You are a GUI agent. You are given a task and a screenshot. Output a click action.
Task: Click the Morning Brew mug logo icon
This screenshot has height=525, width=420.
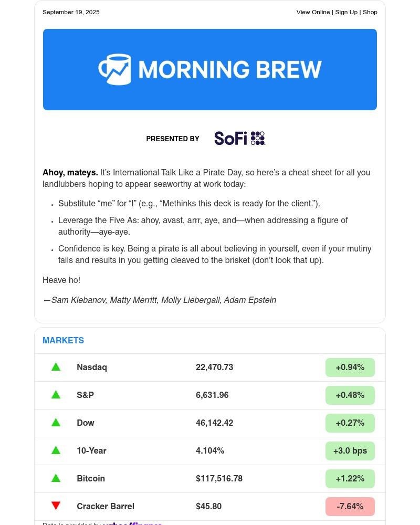click(x=114, y=69)
